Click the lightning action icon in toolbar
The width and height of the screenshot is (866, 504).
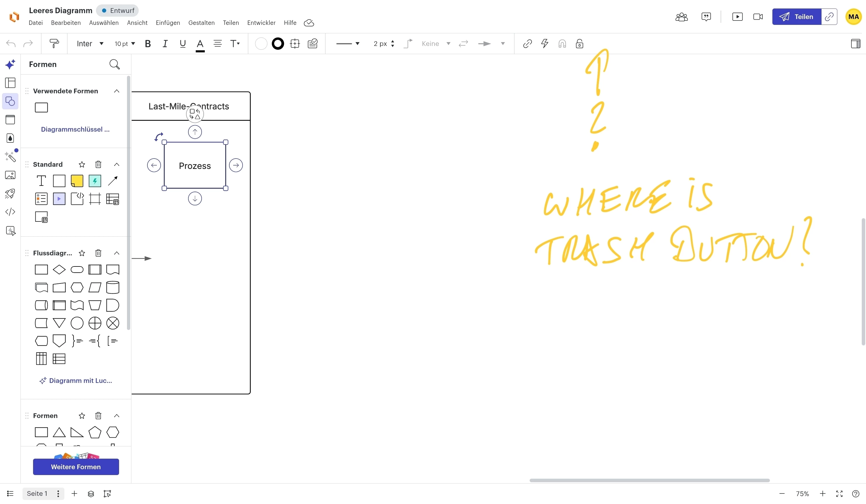tap(544, 44)
